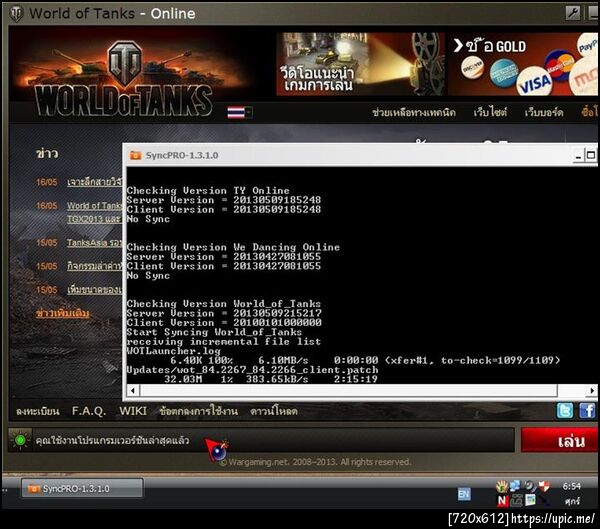Click 'Checking Version We Dancing Online' line

coord(233,247)
